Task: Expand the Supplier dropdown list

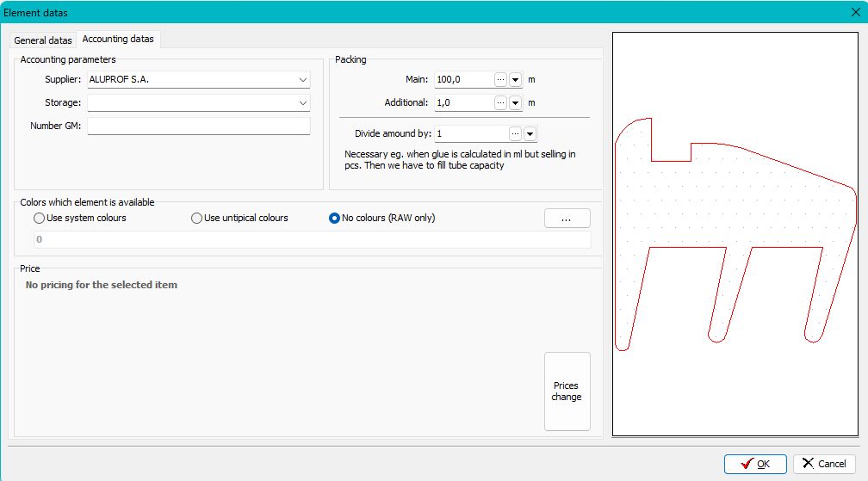Action: pyautogui.click(x=303, y=80)
